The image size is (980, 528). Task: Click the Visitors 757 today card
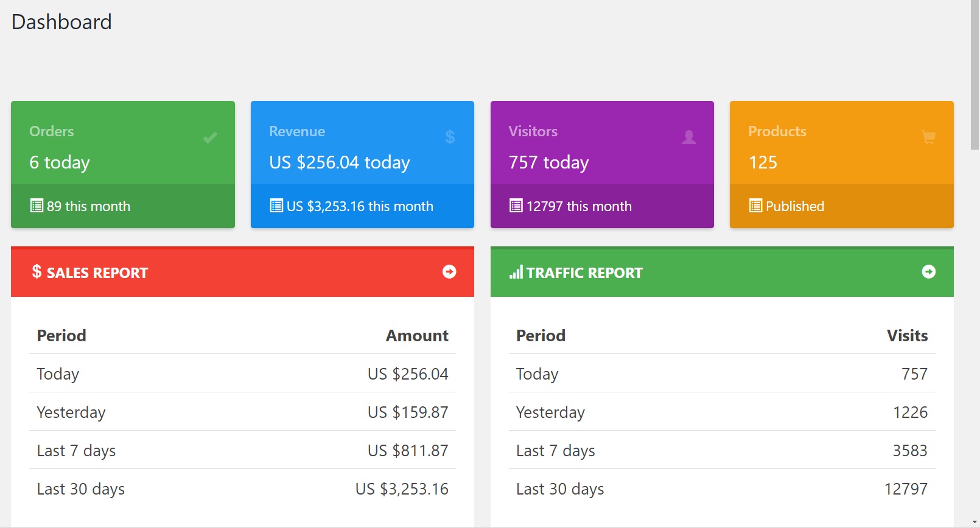[601, 152]
